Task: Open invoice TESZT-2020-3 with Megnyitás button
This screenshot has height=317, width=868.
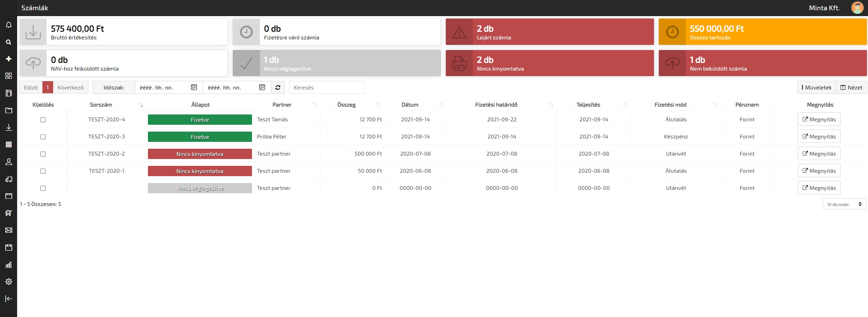Action: click(x=819, y=136)
